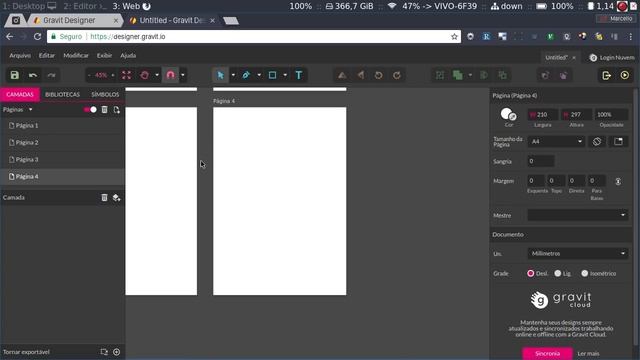Click the page Cor color swatch
The height and width of the screenshot is (360, 640).
(x=509, y=114)
